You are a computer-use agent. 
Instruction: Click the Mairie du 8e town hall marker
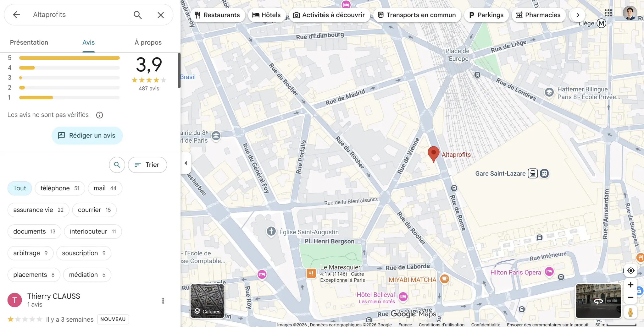click(216, 136)
